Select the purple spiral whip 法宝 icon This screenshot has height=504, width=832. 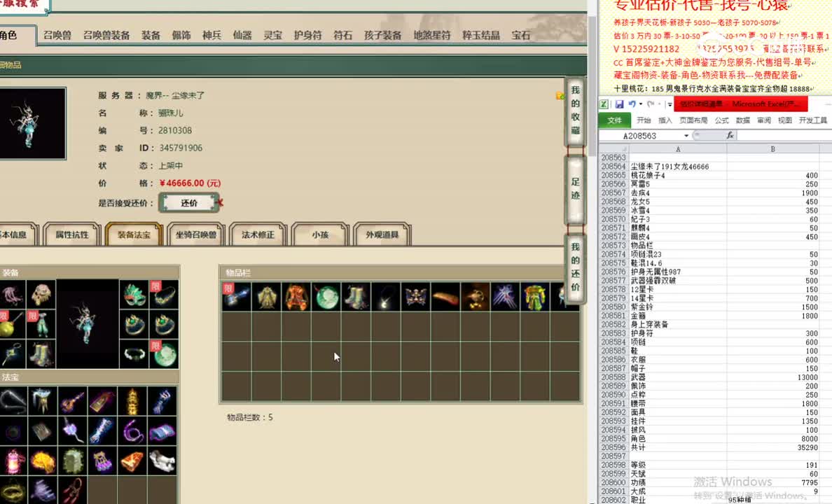(x=132, y=430)
